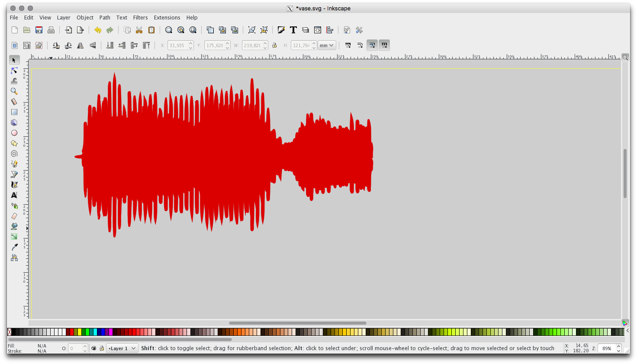The height and width of the screenshot is (364, 637).
Task: Select the 3D box tool
Action: (x=14, y=122)
